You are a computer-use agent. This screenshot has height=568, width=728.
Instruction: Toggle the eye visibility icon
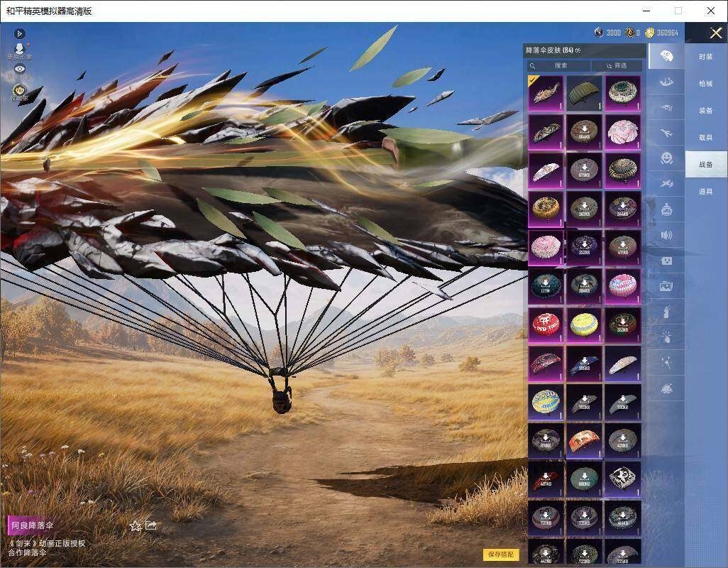19,69
